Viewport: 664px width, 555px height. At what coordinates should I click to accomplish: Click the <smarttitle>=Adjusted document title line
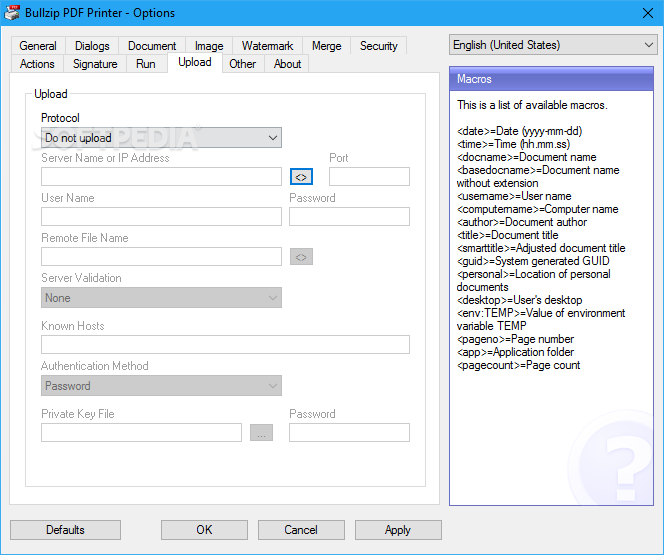[x=541, y=248]
